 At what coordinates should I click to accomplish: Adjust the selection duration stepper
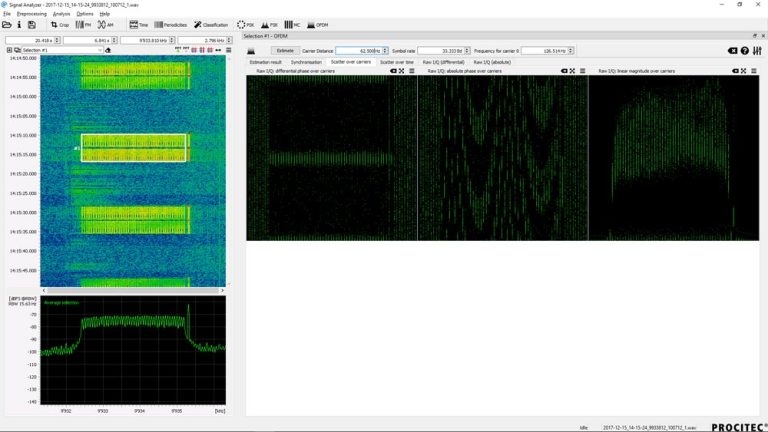[x=115, y=40]
